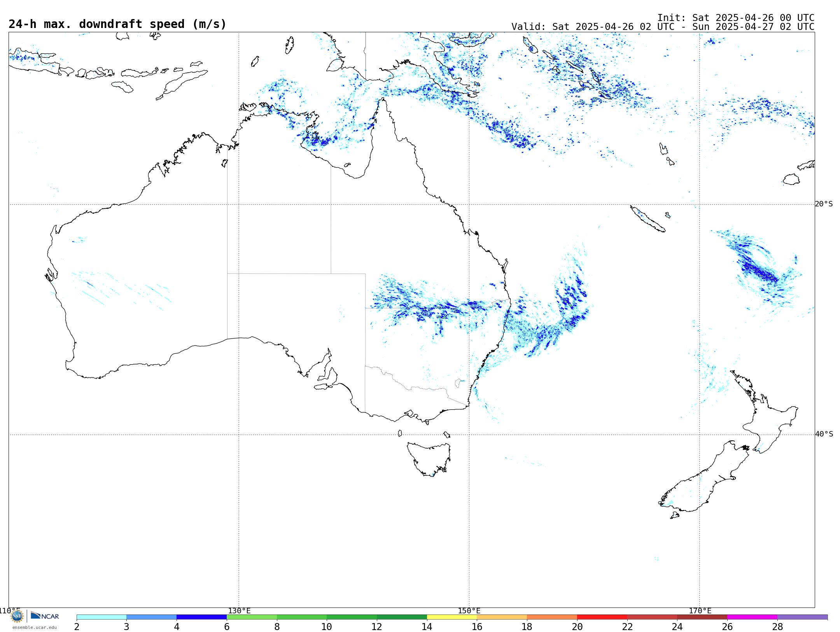
Task: Click the colorbar tick label 24
Action: pyautogui.click(x=677, y=627)
